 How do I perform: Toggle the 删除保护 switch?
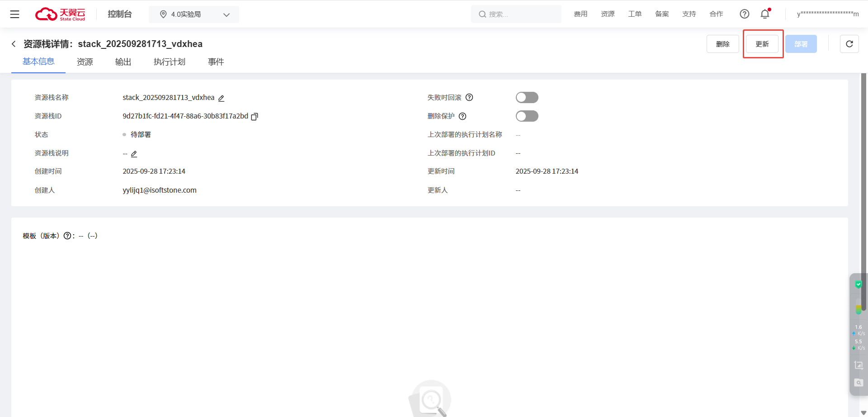tap(527, 116)
